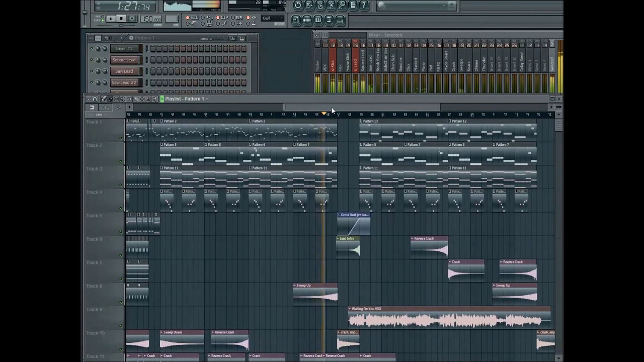The image size is (644, 362).
Task: Select the Waiting On You VOX audio clip
Action: (x=449, y=317)
